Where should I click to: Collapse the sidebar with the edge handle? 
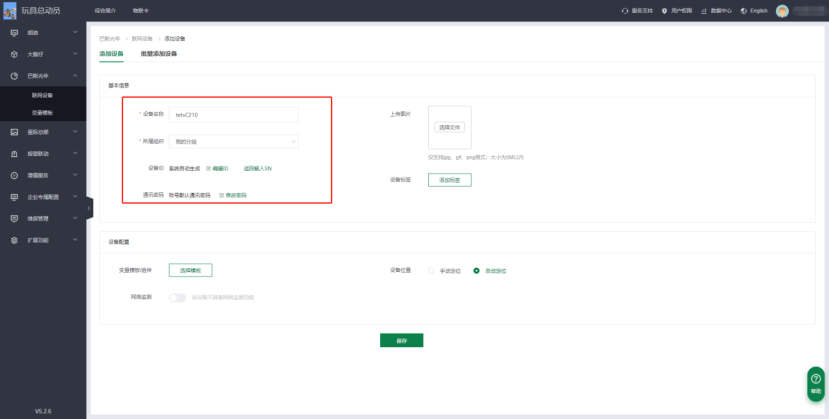click(89, 207)
